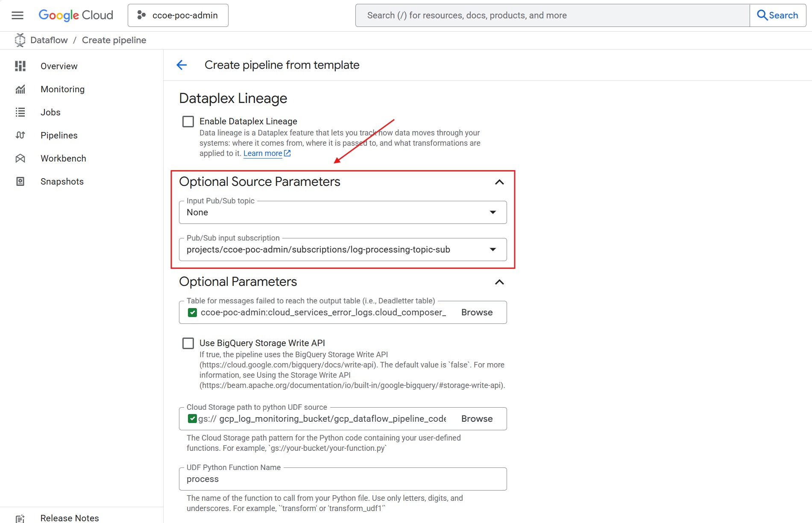
Task: Open the hamburger navigation menu
Action: point(18,15)
